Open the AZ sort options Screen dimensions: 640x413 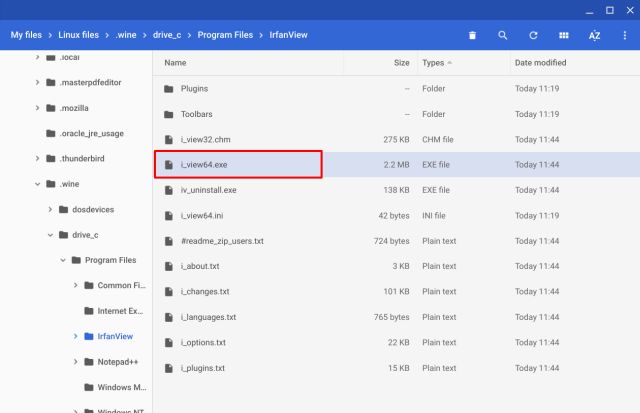pos(594,35)
